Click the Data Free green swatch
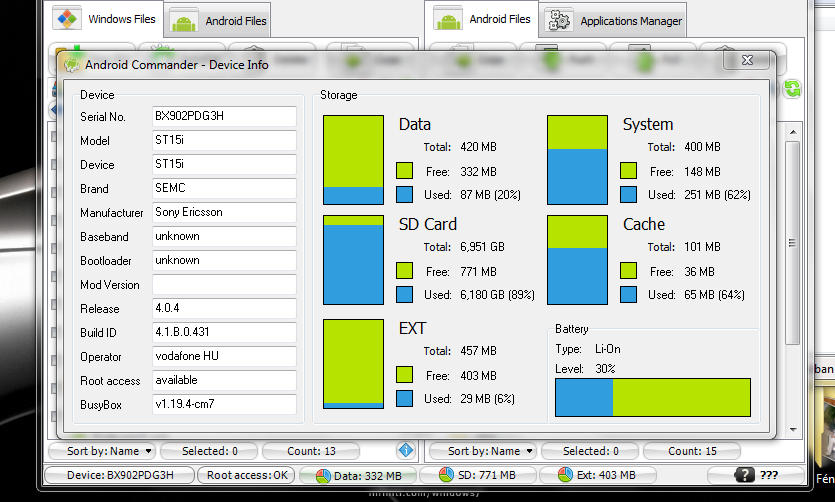This screenshot has width=835, height=502. coord(404,171)
